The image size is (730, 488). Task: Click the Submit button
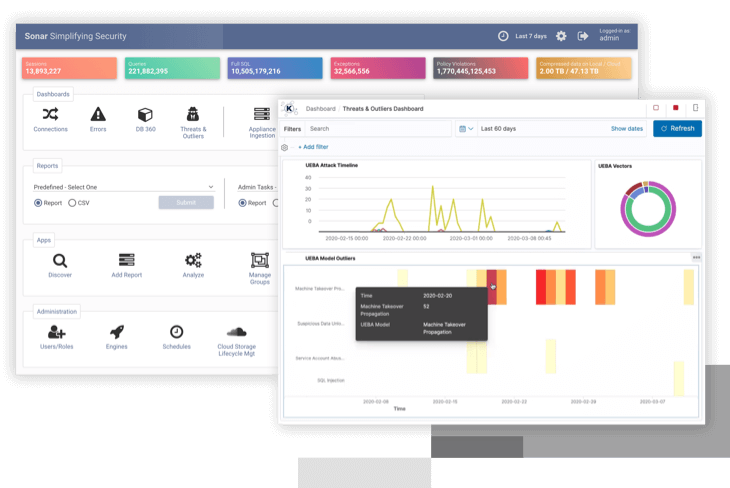coord(186,203)
